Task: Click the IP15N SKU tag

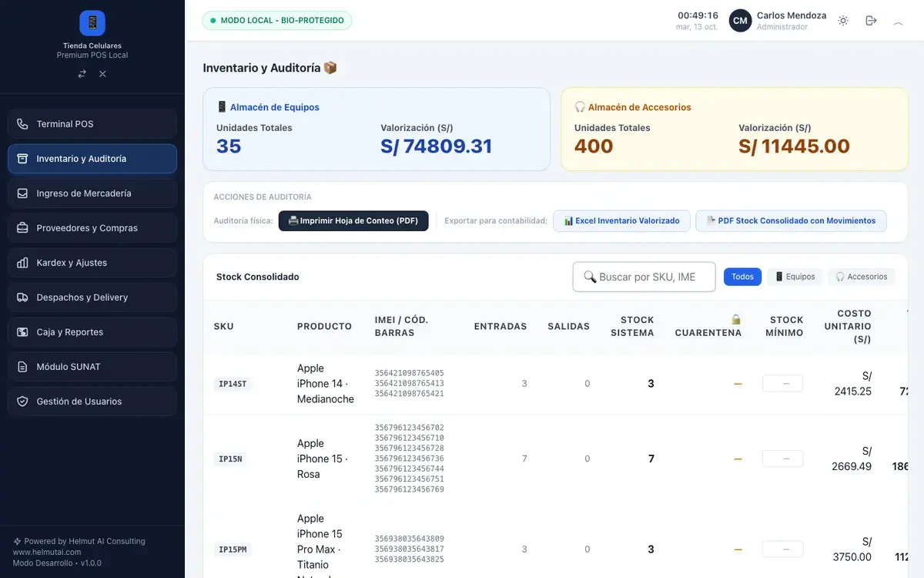Action: point(230,459)
